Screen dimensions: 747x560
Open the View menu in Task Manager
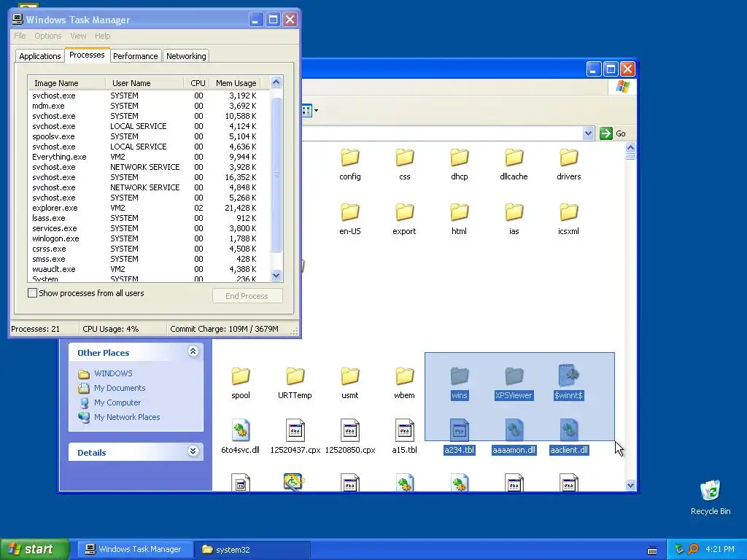pos(78,36)
